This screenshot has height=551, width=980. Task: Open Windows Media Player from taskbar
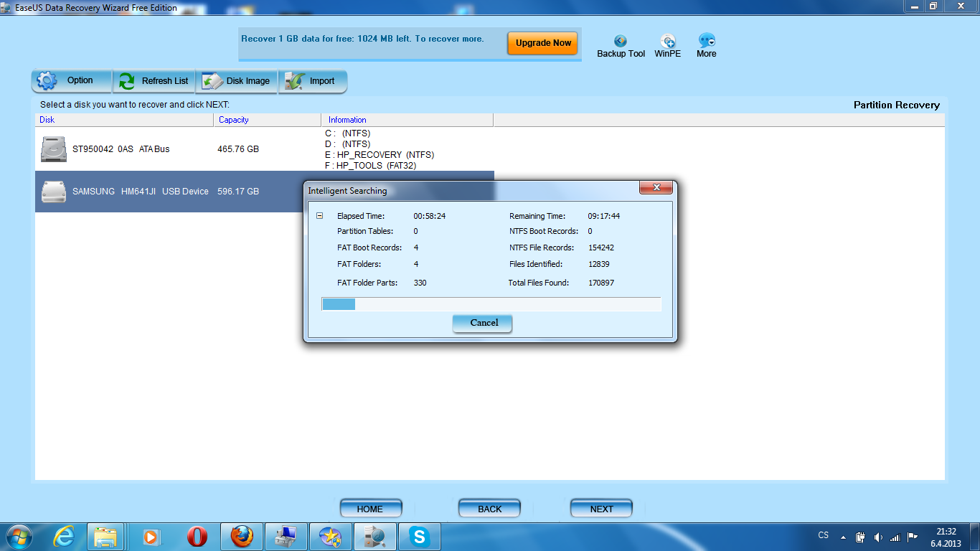click(151, 537)
